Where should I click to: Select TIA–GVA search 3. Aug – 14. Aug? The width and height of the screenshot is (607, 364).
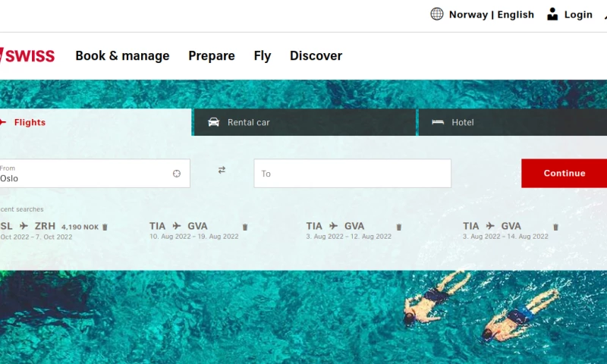coord(505,231)
